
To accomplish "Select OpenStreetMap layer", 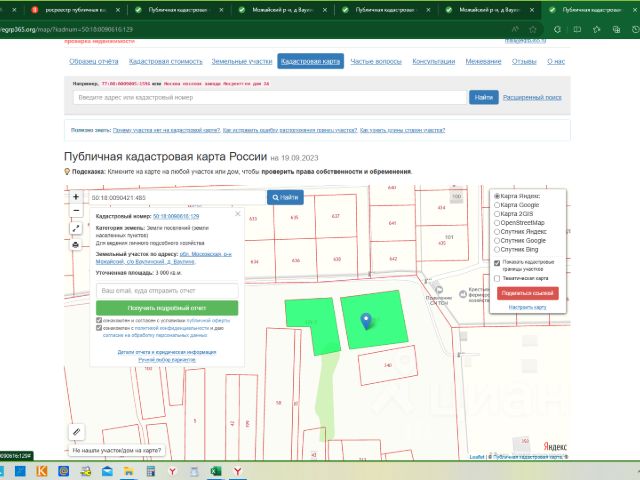I will point(497,223).
